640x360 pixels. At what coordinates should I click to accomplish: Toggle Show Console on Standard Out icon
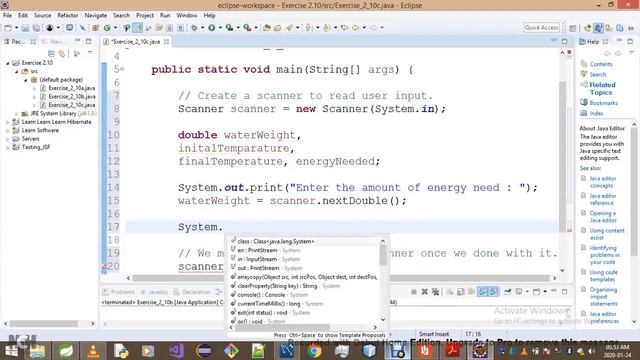click(482, 291)
